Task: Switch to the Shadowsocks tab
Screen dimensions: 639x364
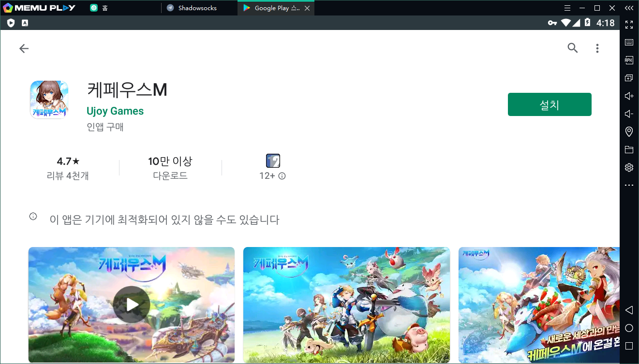Action: [197, 8]
